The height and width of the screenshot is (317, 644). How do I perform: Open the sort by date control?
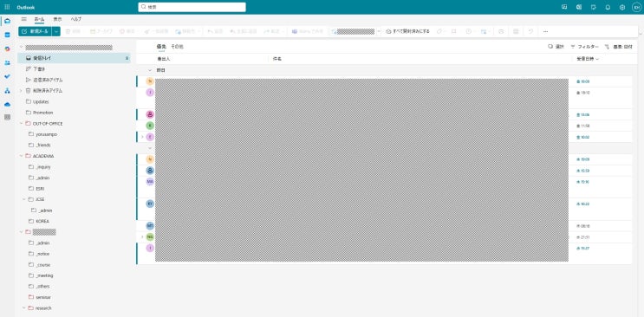pyautogui.click(x=619, y=47)
